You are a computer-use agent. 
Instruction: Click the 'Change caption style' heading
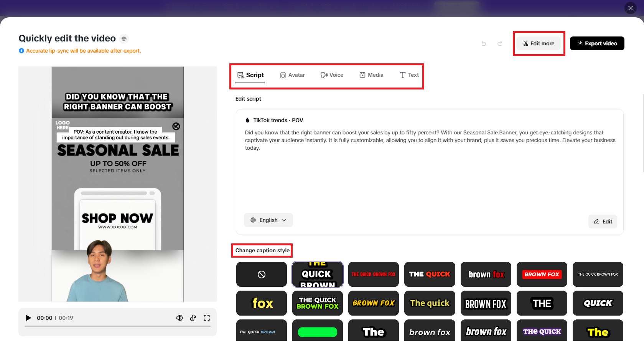262,250
